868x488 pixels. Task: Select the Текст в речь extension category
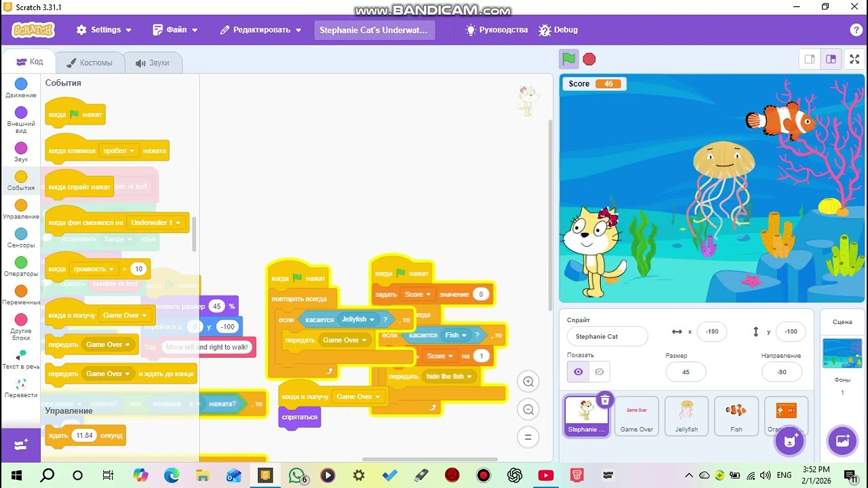click(x=21, y=359)
